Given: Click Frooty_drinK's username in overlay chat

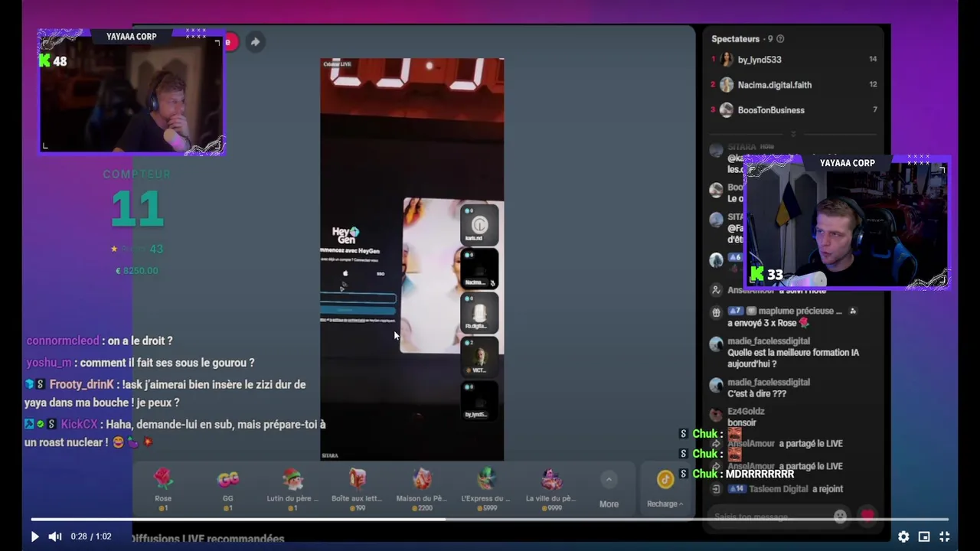Looking at the screenshot, I should pyautogui.click(x=82, y=384).
